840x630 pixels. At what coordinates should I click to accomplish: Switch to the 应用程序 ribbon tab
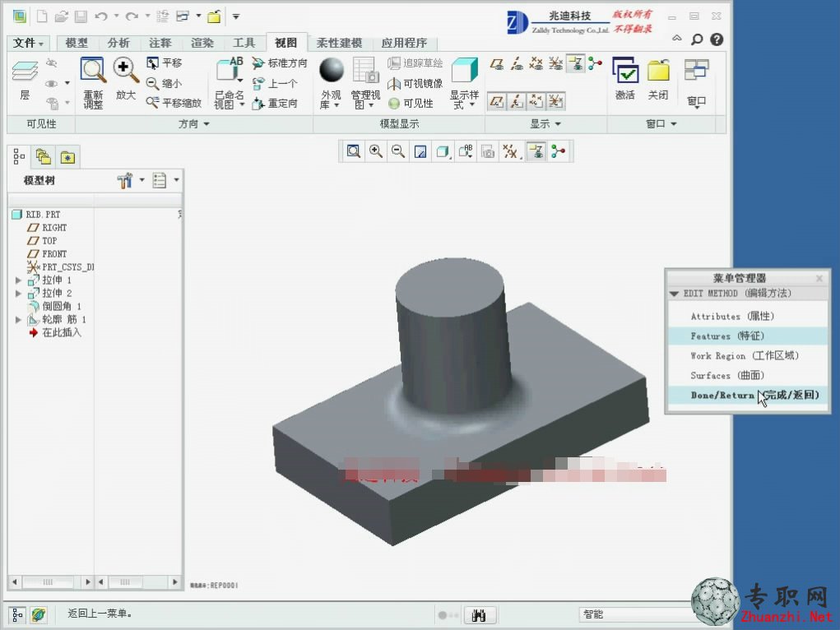pyautogui.click(x=405, y=43)
